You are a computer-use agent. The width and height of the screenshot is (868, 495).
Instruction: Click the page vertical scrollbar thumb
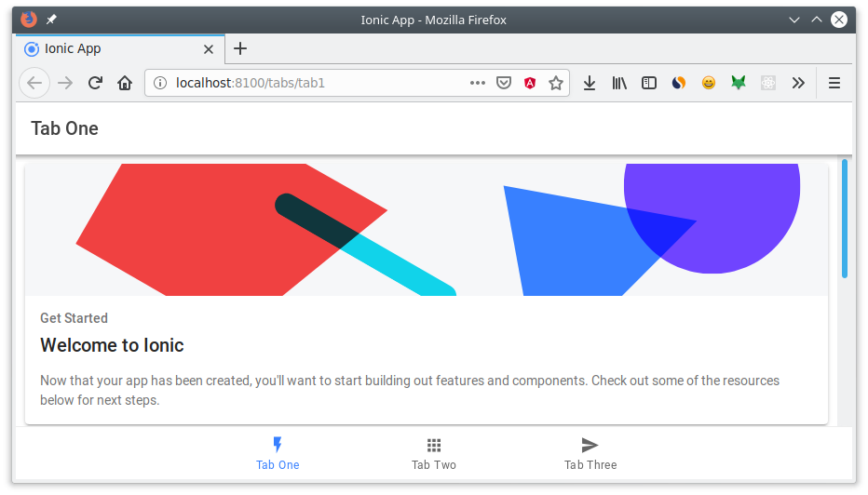pos(845,219)
